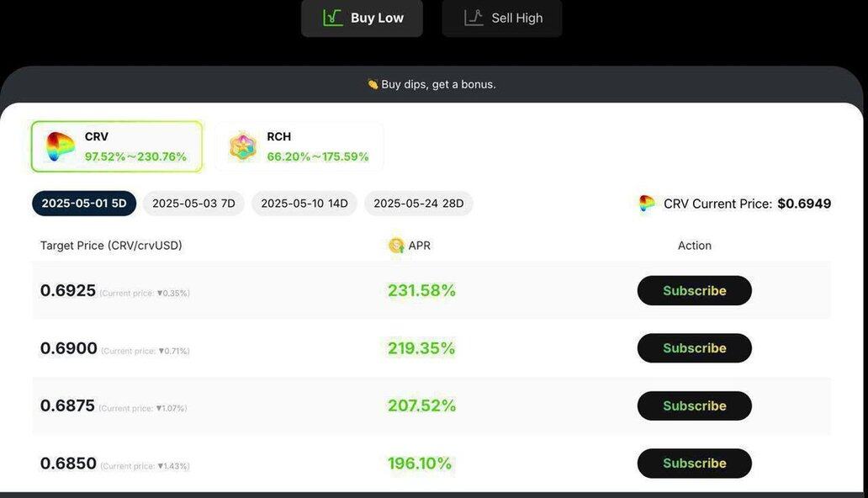Switch to the Buy Low tab
Image resolution: width=868 pixels, height=498 pixels.
(363, 18)
